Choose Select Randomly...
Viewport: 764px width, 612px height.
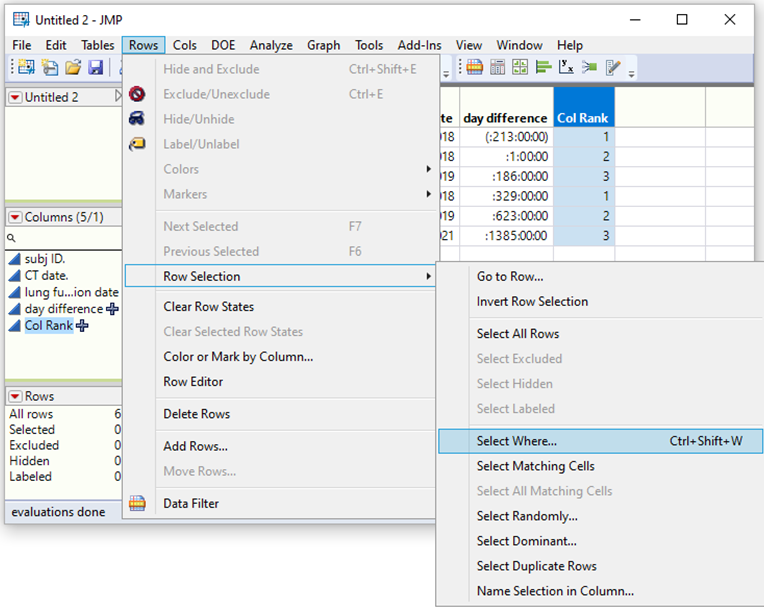[x=527, y=516]
